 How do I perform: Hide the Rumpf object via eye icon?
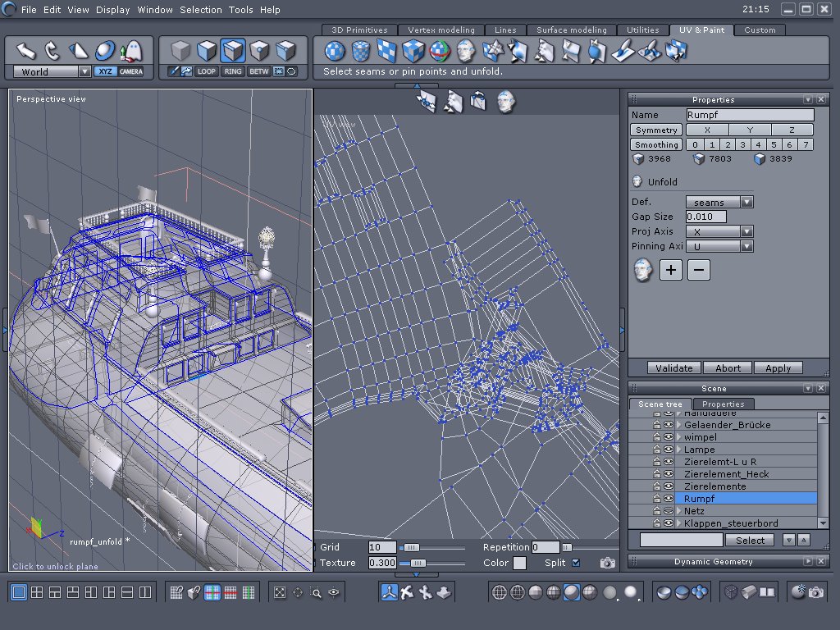pyautogui.click(x=669, y=499)
